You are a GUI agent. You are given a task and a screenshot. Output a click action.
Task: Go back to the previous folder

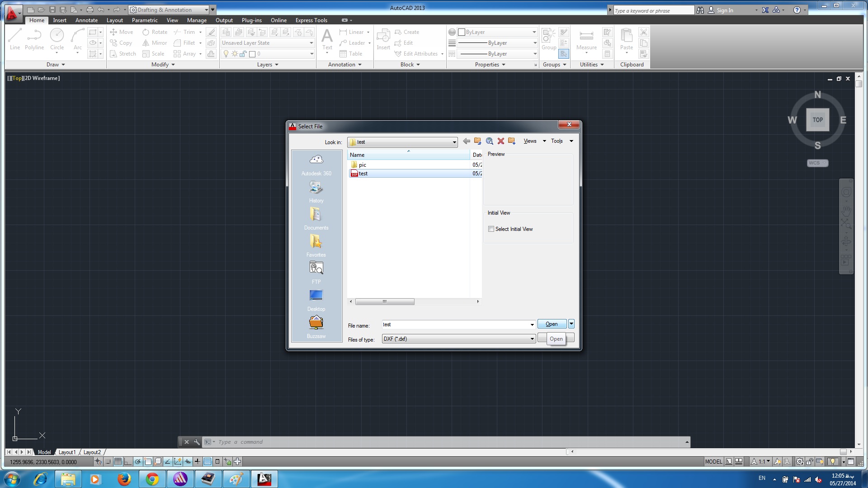(466, 141)
